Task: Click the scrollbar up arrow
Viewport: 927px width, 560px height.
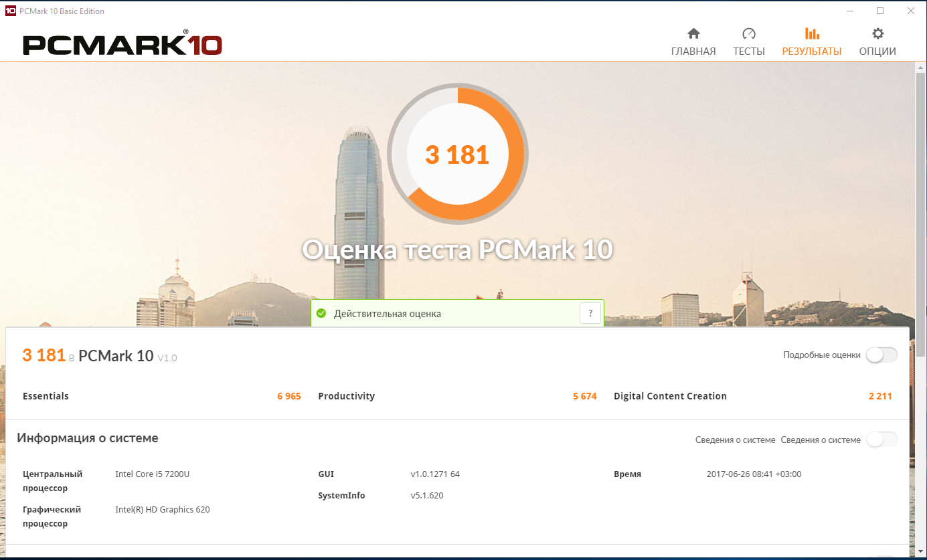Action: pyautogui.click(x=921, y=66)
